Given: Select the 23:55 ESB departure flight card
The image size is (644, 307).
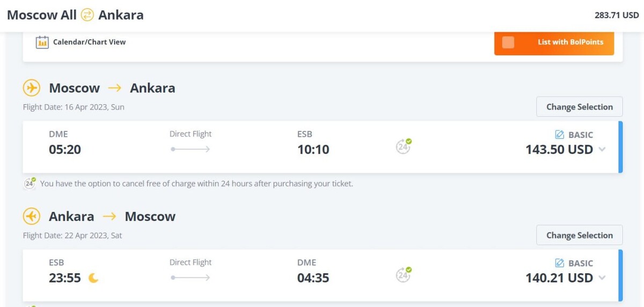Looking at the screenshot, I should tap(323, 275).
